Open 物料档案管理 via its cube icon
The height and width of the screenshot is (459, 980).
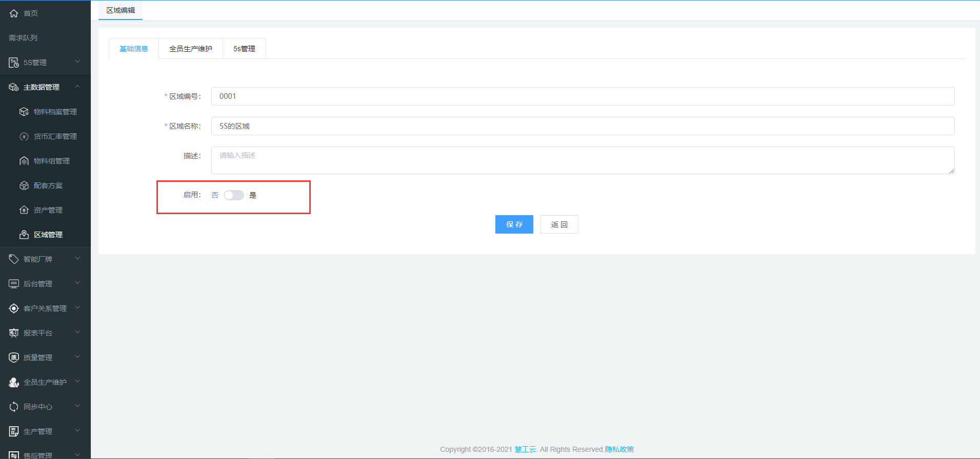click(24, 112)
